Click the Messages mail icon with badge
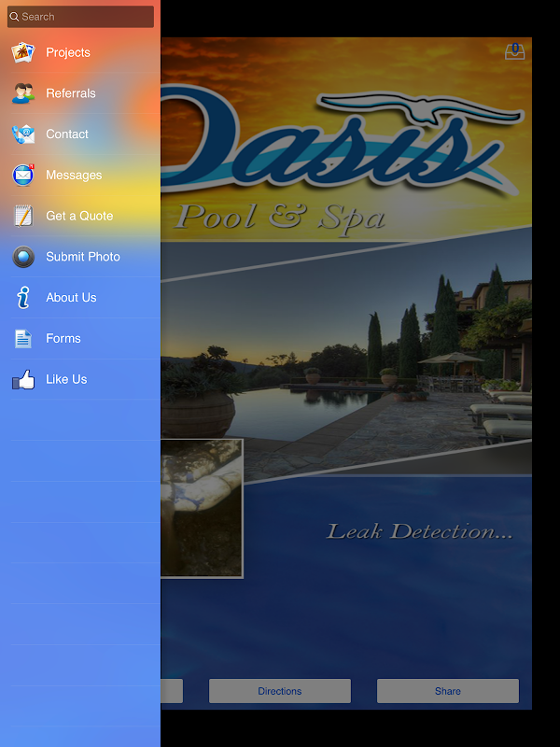Screen dimensions: 560x747 point(22,175)
